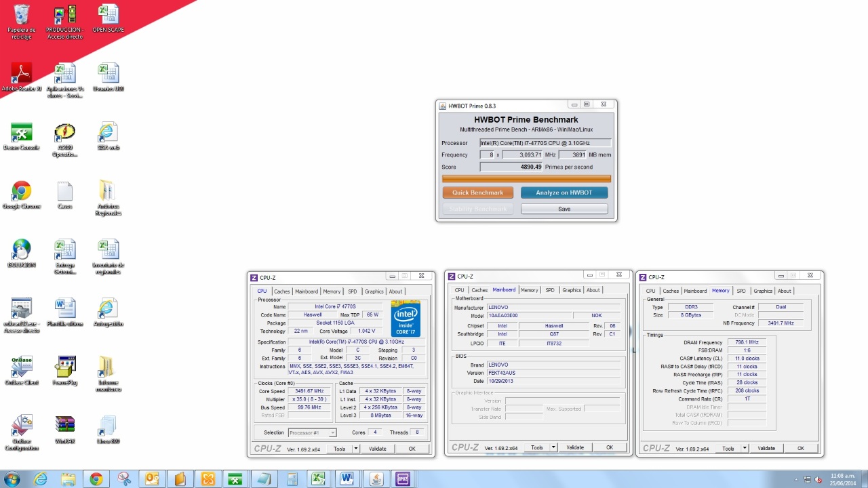
Task: Open the Usuarios UIM spreadsheet icon
Action: pos(108,77)
